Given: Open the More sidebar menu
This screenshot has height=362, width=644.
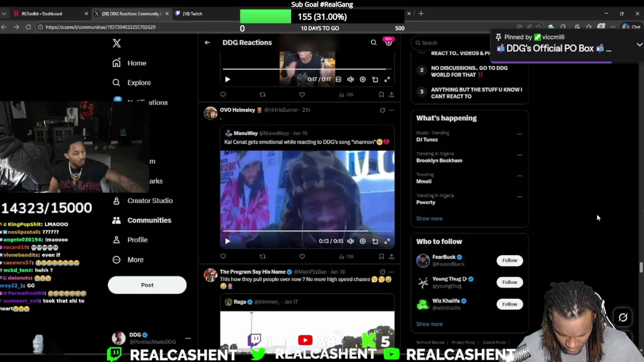Looking at the screenshot, I should pos(128,260).
